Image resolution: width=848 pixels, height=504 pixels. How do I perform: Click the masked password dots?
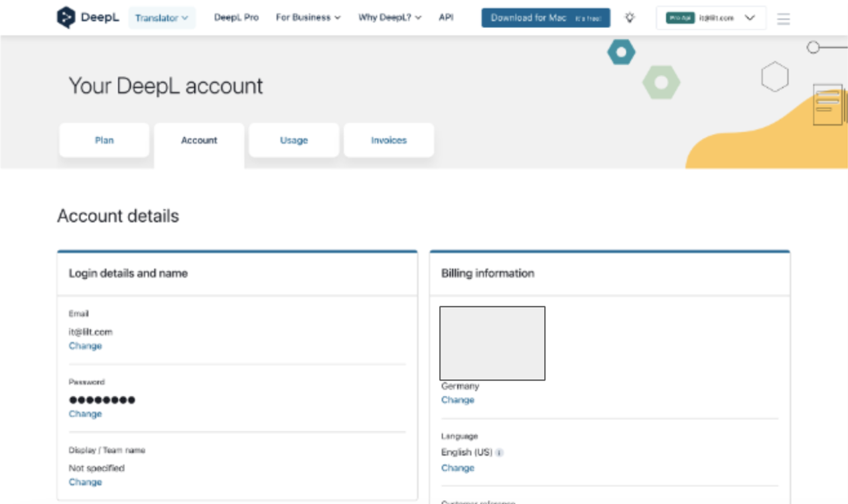102,400
